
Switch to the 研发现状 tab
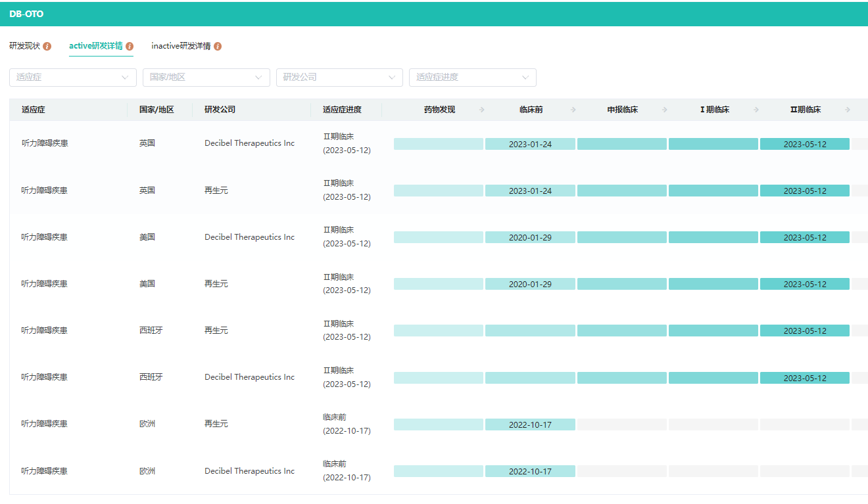(x=24, y=46)
